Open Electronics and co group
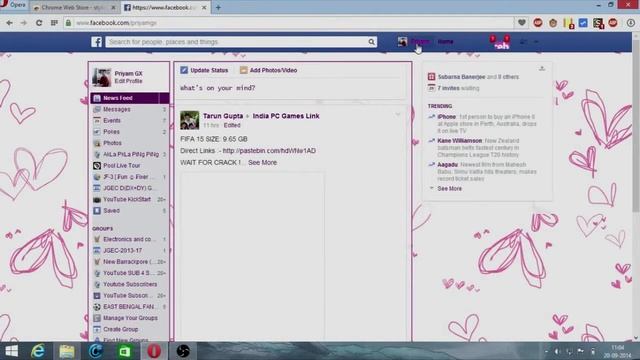Screen dimensions: 640x360 [x=129, y=239]
